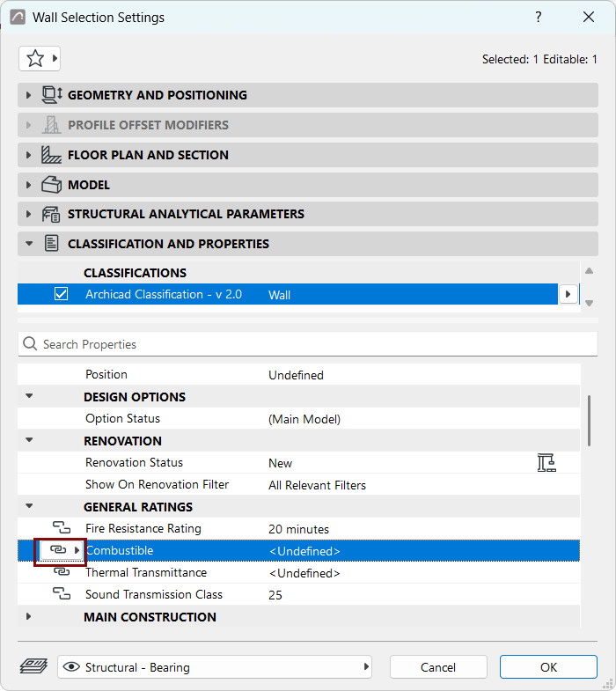Viewport: 616px width, 691px height.
Task: Click the help question mark in title bar
Action: click(x=538, y=17)
